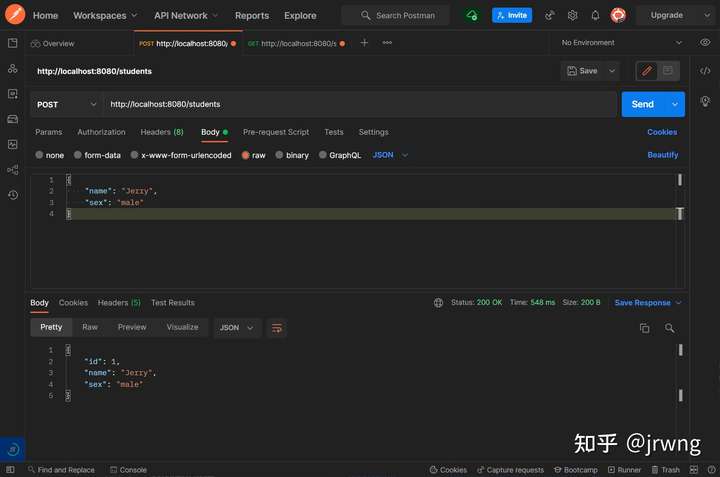Select the pencil build mode icon
This screenshot has height=477, width=720.
pyautogui.click(x=647, y=71)
